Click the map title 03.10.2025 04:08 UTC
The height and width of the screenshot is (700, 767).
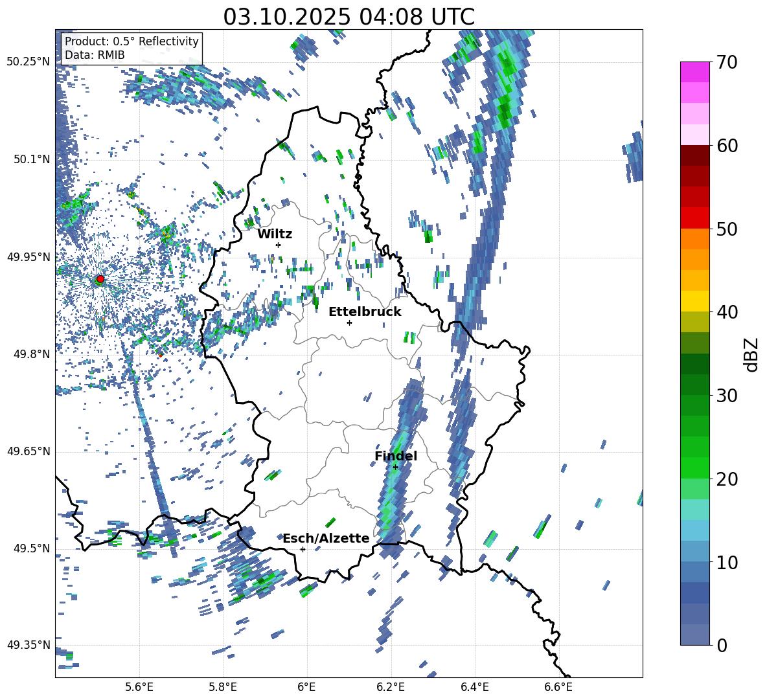click(349, 17)
